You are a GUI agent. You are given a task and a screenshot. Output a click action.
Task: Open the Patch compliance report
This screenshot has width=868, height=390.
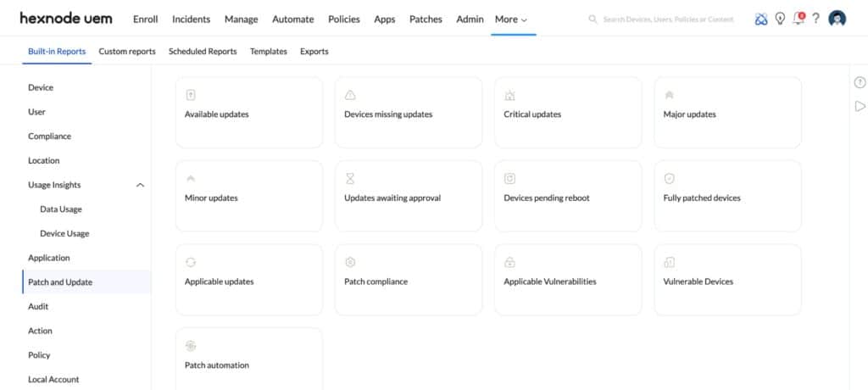409,280
